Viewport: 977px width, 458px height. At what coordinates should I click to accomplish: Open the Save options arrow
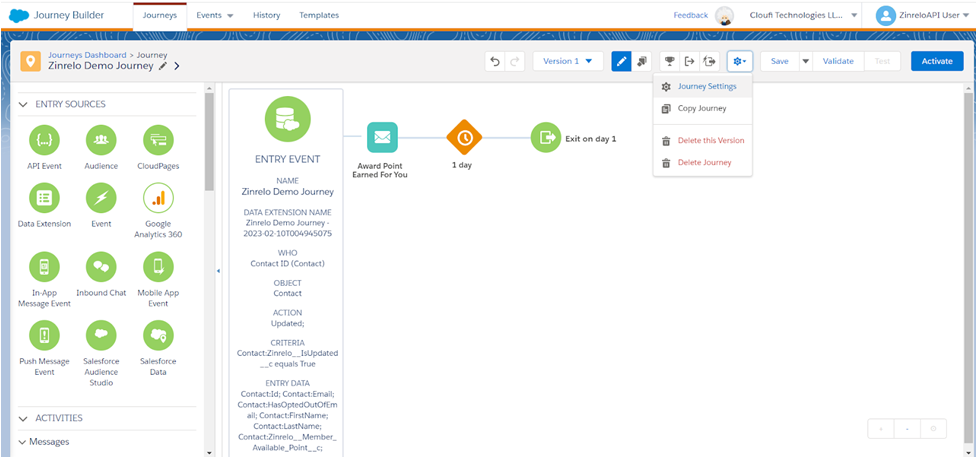point(806,61)
